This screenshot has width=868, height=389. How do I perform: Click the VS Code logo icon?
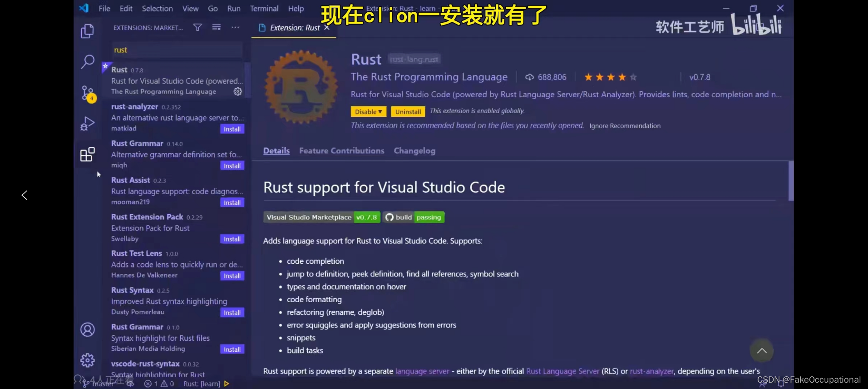coord(84,8)
